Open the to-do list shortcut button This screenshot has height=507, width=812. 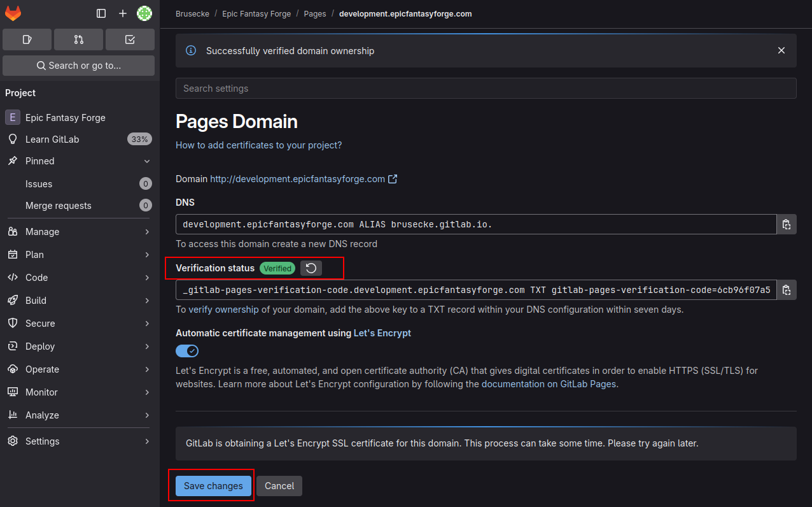tap(130, 39)
